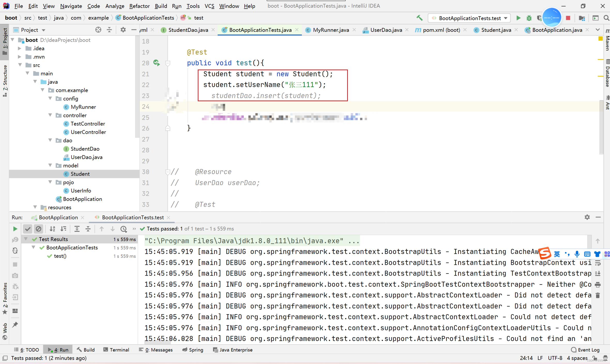The width and height of the screenshot is (610, 364).
Task: Open the Analyze menu
Action: [x=115, y=6]
